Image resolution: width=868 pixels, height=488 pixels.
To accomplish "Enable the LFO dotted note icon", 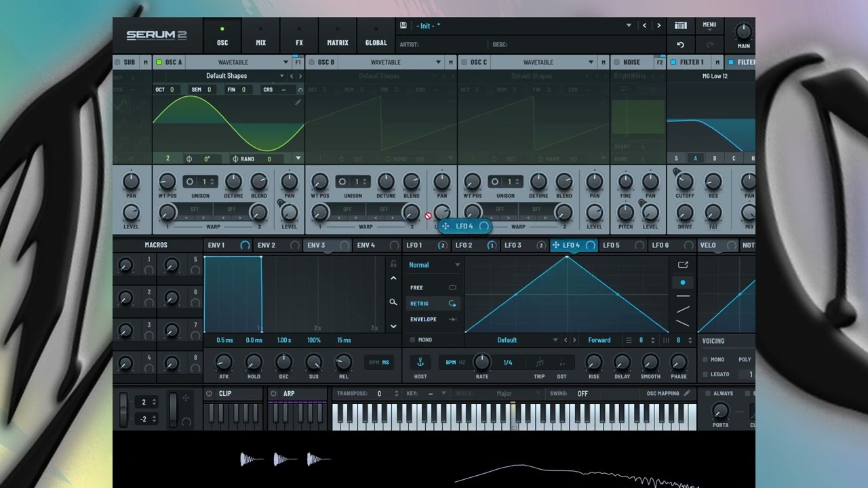I will coord(561,362).
